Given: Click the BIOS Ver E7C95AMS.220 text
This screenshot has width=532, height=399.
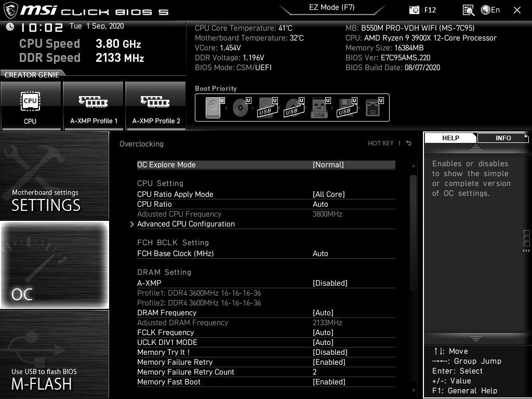Looking at the screenshot, I should pos(388,58).
